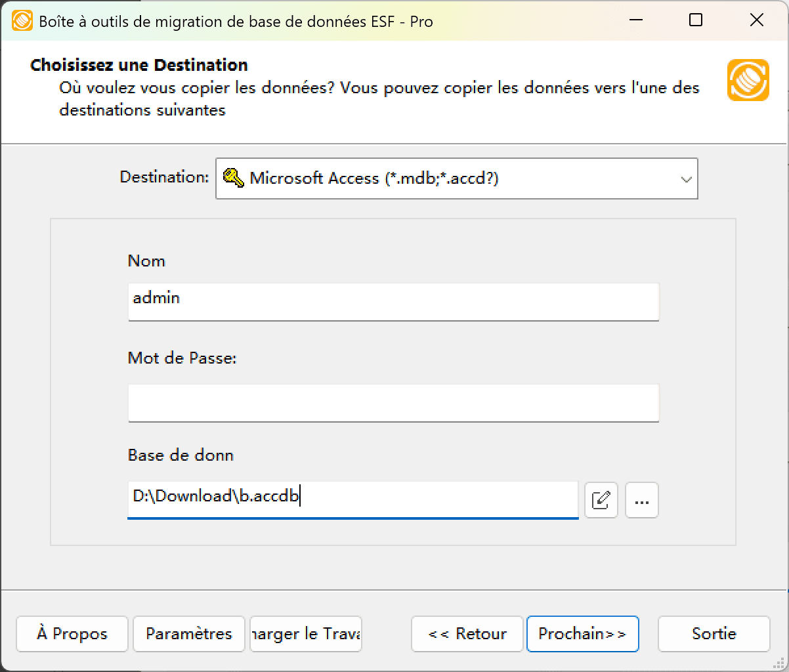Minimize the migration toolbox window
This screenshot has height=672, width=789.
[635, 20]
